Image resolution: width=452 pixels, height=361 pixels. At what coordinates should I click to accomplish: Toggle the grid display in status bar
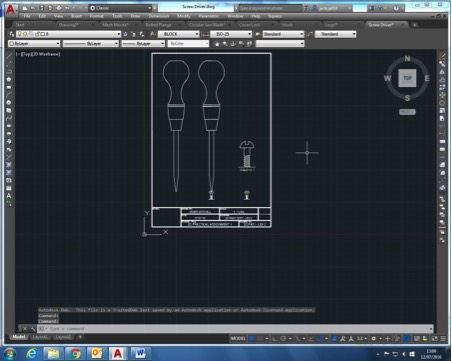[252, 339]
